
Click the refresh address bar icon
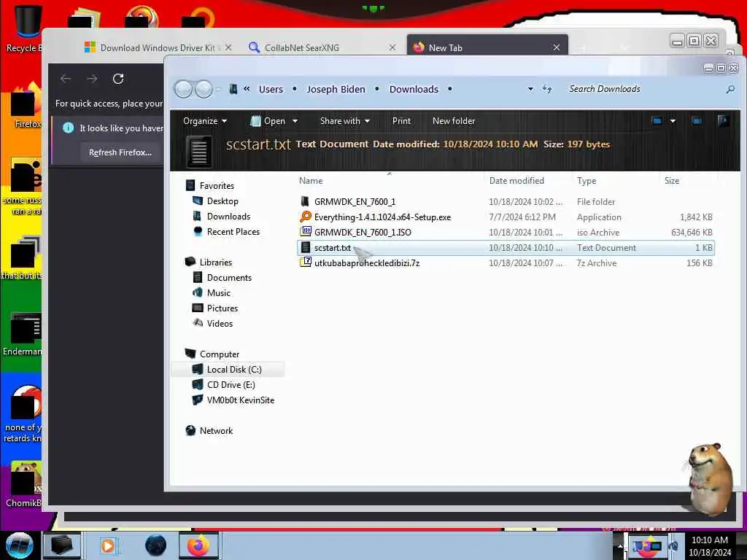coord(547,89)
